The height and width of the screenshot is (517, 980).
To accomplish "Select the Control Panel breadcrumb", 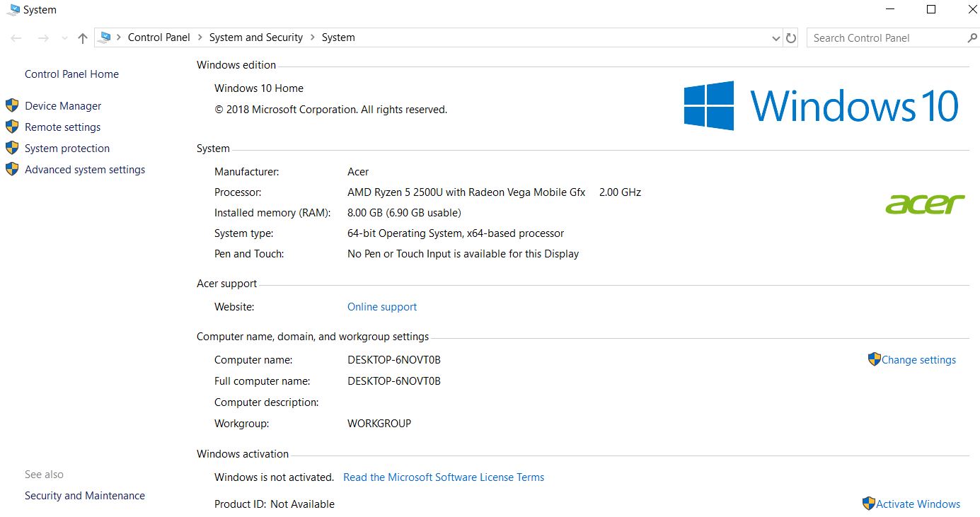I will pos(158,37).
